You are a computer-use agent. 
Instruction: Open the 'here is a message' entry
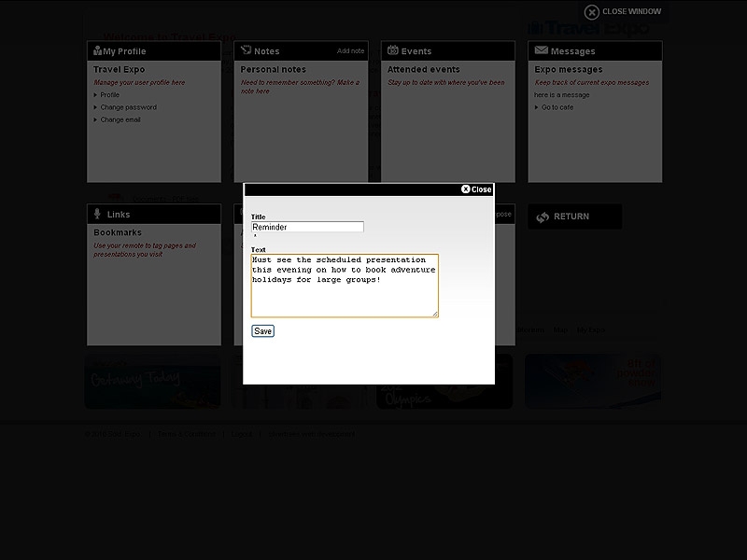coord(561,95)
